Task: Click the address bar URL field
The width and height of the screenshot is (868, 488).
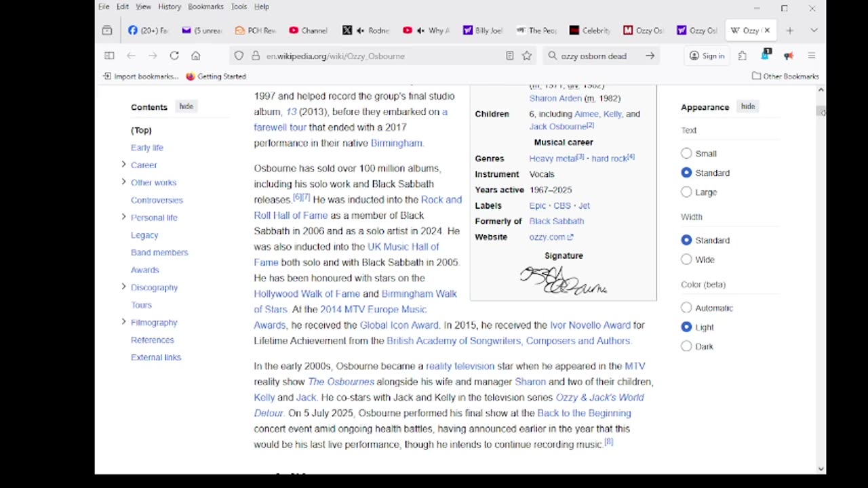Action: pyautogui.click(x=383, y=56)
